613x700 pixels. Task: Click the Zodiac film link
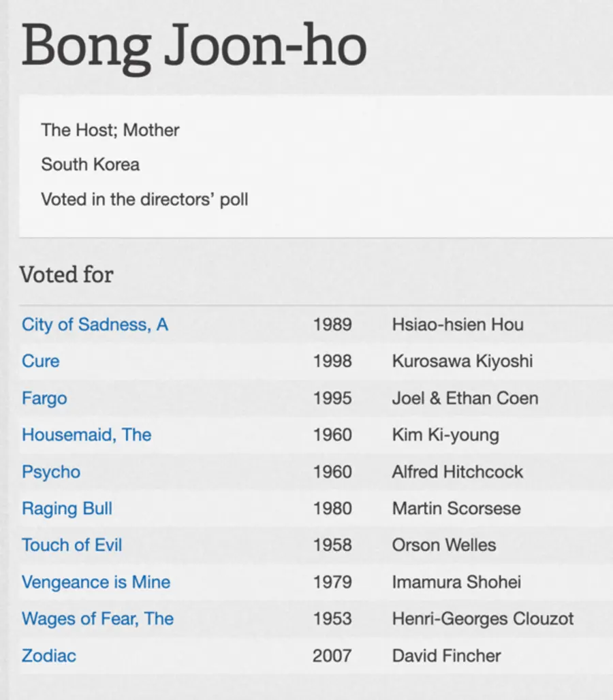pos(49,656)
